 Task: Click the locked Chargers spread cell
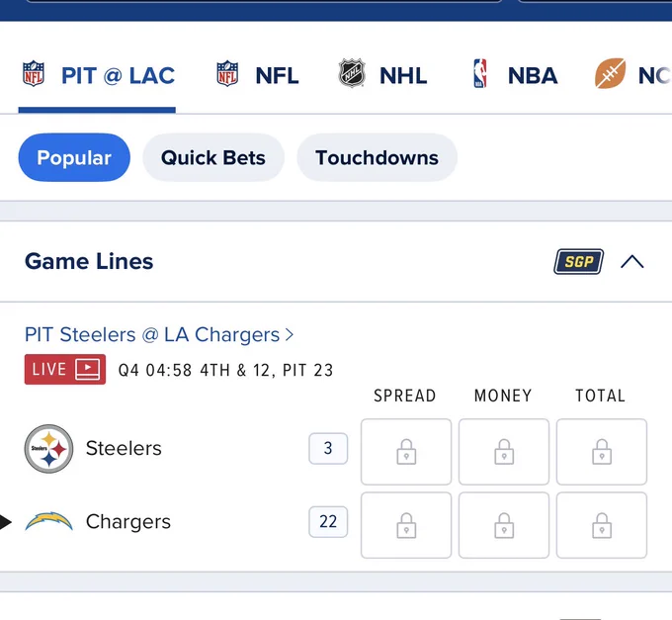(406, 525)
